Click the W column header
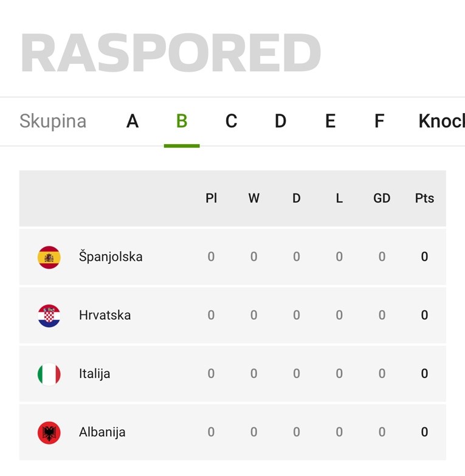 point(253,198)
